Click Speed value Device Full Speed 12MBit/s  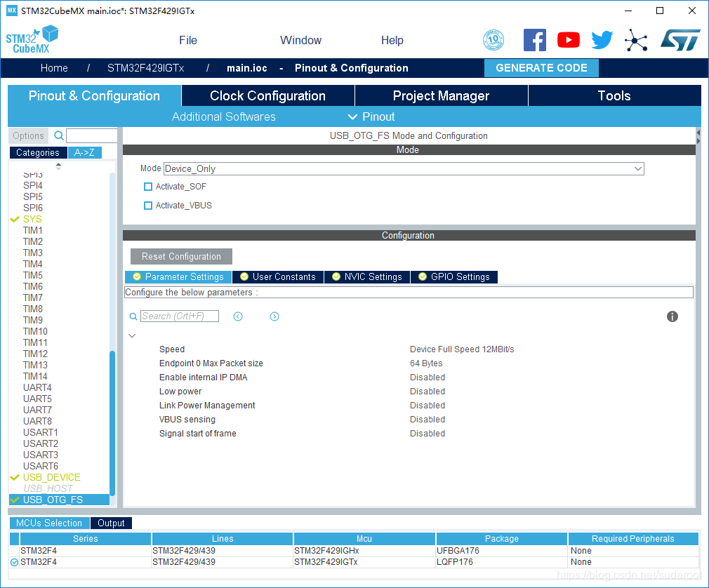pyautogui.click(x=462, y=349)
